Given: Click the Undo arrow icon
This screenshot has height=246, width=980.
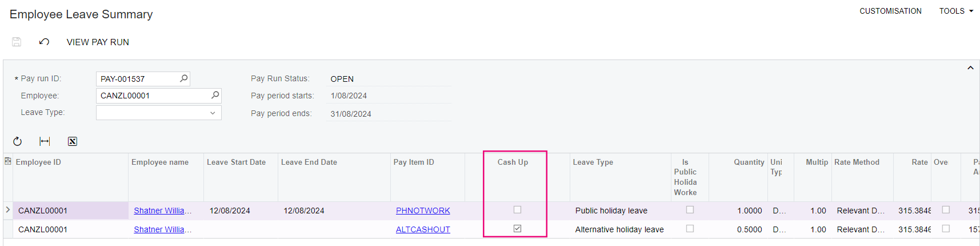Looking at the screenshot, I should pos(44,42).
